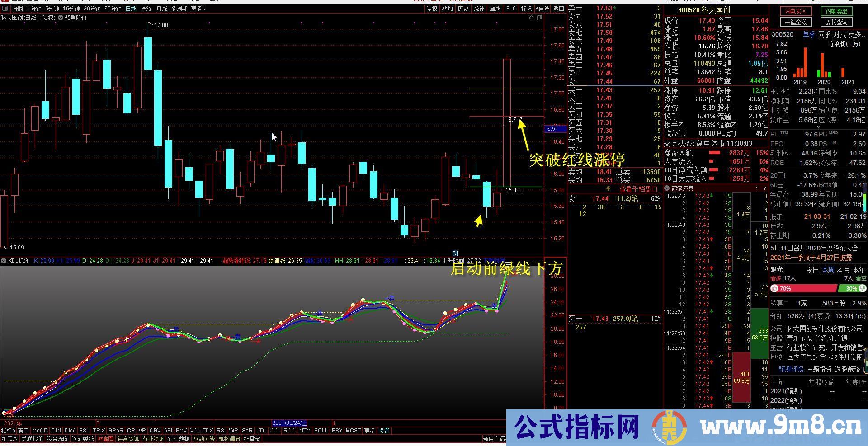
Task: Switch chart to 分时 view
Action: (x=18, y=9)
